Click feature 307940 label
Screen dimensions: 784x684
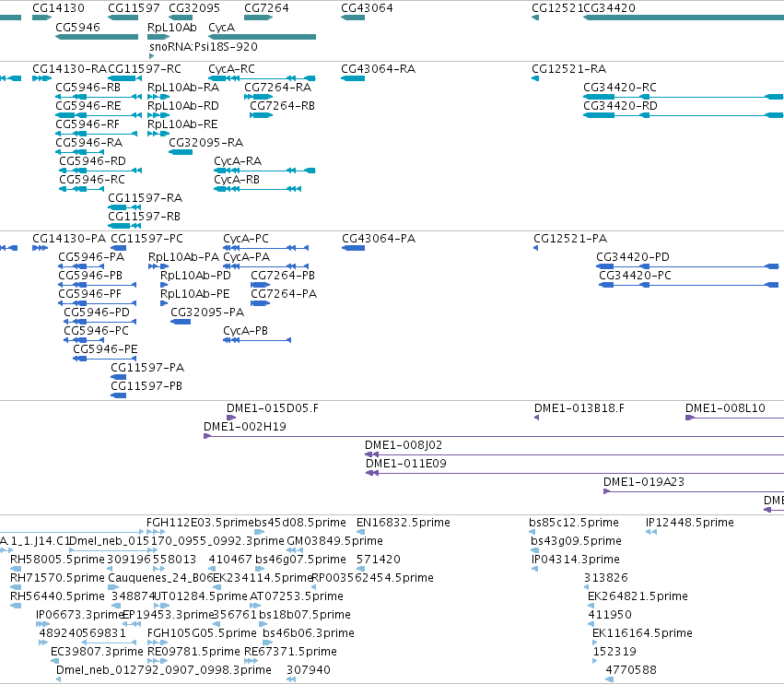[309, 670]
